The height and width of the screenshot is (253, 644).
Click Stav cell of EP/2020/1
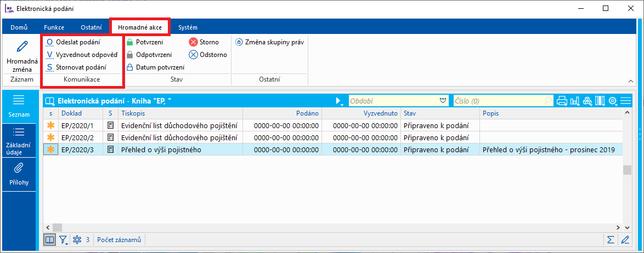tap(440, 125)
